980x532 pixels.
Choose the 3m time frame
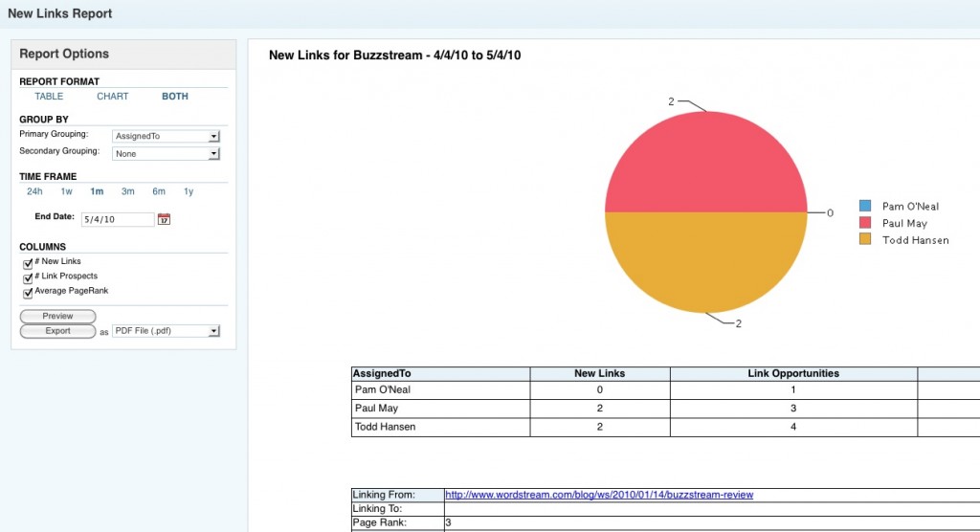point(127,191)
